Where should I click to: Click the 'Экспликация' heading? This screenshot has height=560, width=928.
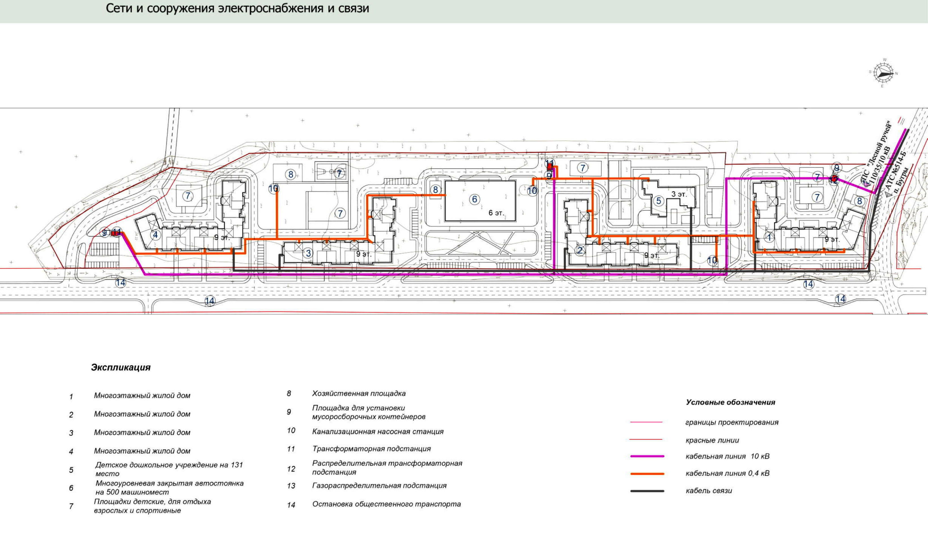tap(120, 368)
